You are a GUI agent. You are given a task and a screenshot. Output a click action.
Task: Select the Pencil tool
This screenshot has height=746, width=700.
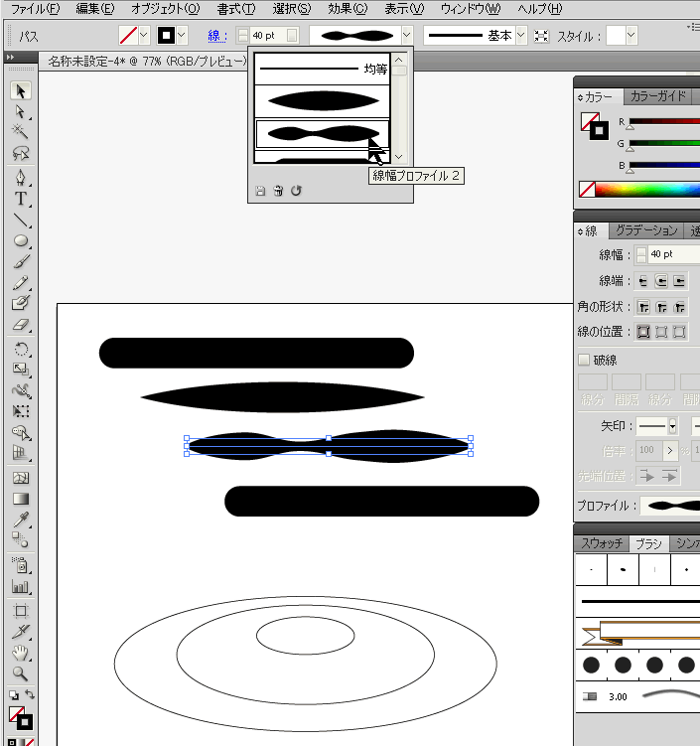21,282
